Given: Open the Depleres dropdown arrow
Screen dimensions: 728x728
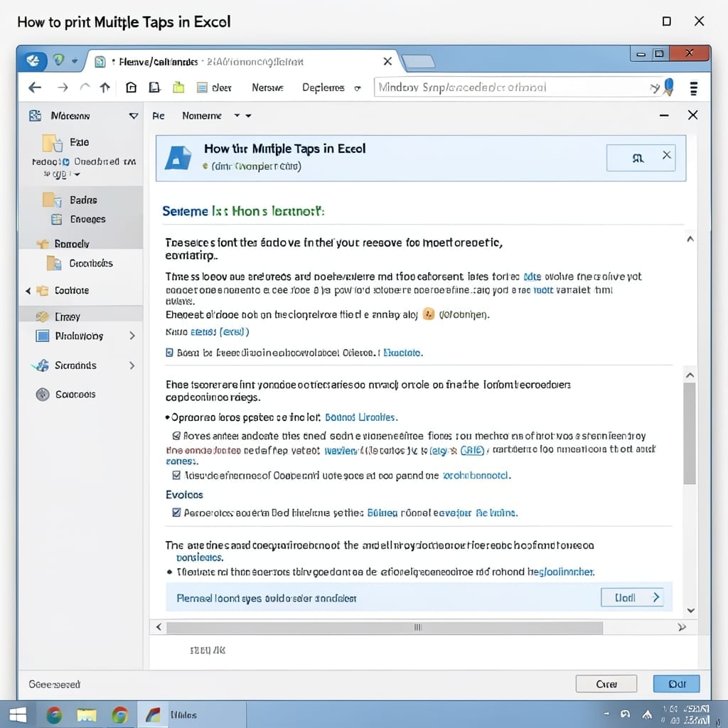Looking at the screenshot, I should pyautogui.click(x=358, y=88).
